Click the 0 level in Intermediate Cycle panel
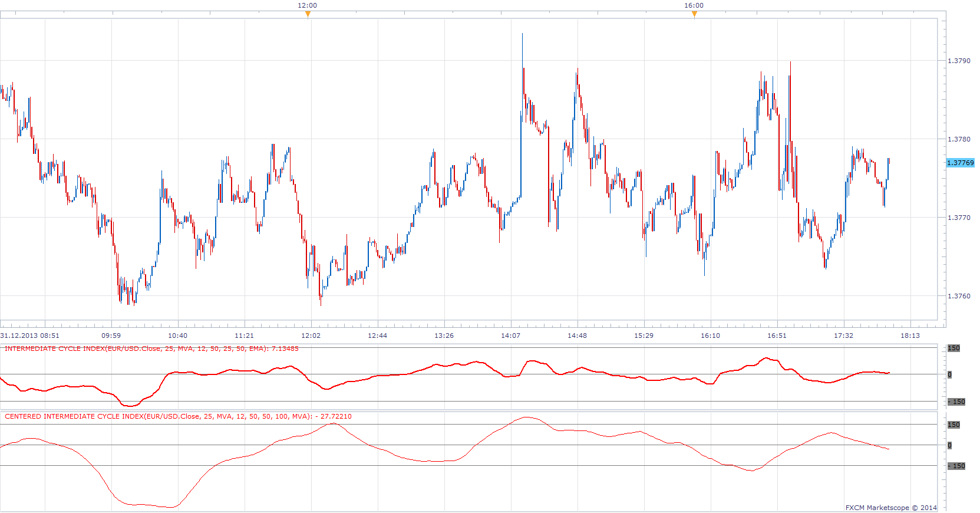This screenshot has width=980, height=513. coord(949,374)
